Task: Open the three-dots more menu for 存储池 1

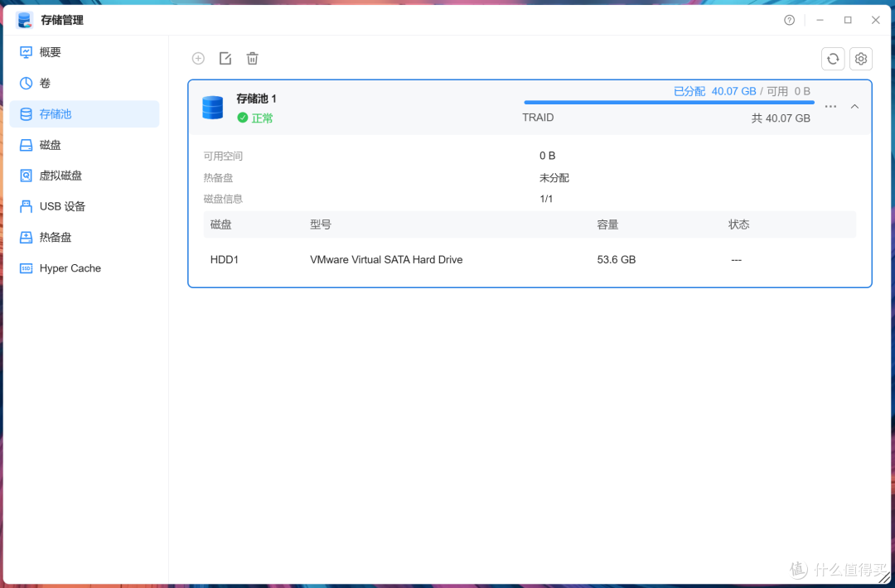Action: click(x=830, y=107)
